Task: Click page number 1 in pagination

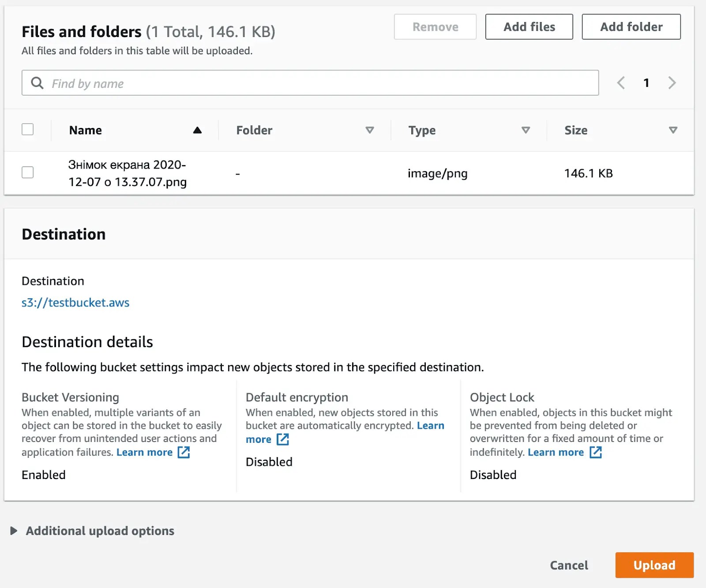Action: [x=646, y=83]
